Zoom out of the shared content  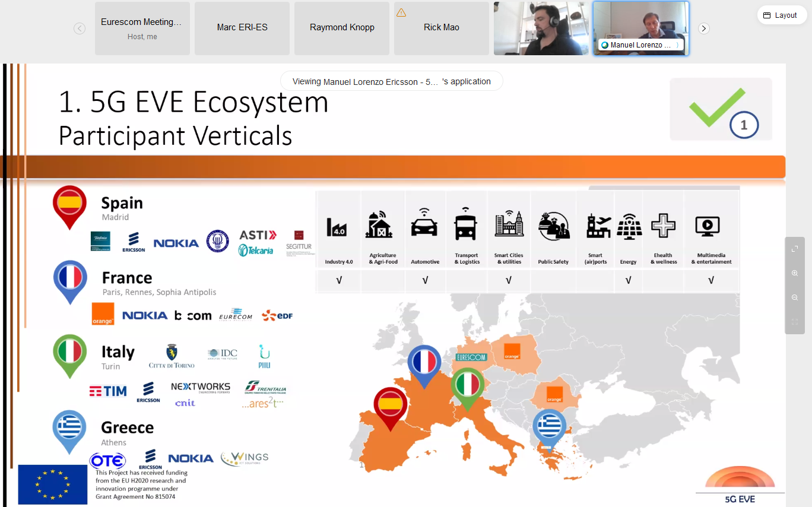795,297
